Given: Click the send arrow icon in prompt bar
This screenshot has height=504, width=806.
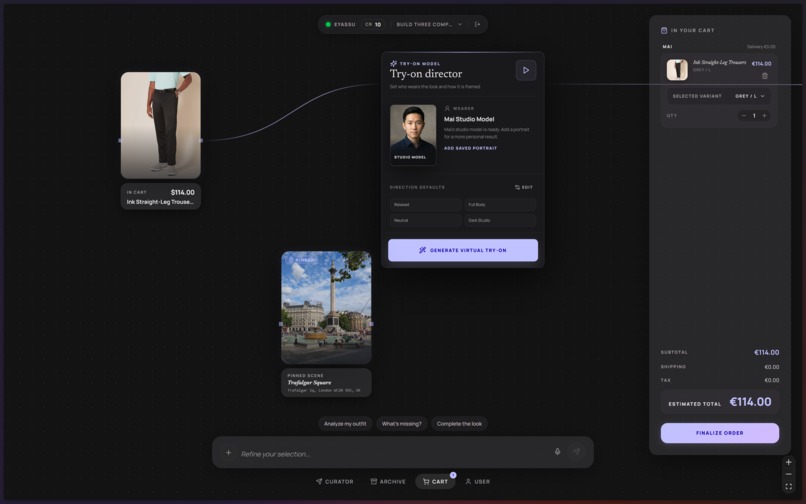Looking at the screenshot, I should (576, 452).
